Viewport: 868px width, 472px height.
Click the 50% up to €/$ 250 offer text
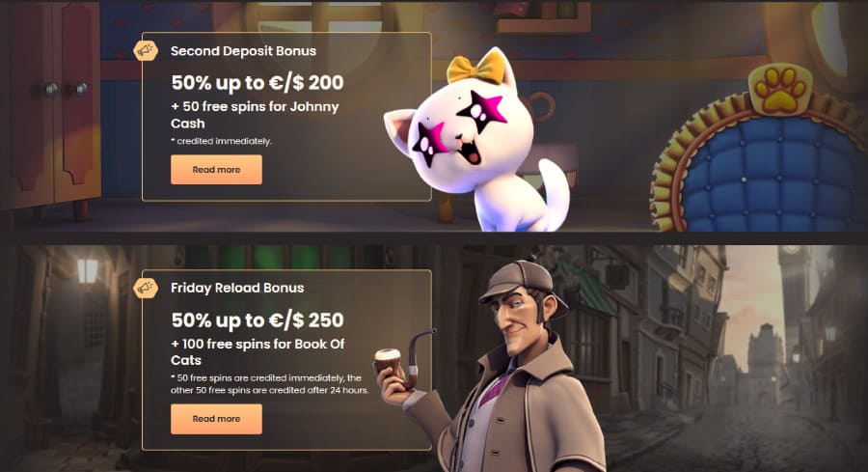click(258, 319)
